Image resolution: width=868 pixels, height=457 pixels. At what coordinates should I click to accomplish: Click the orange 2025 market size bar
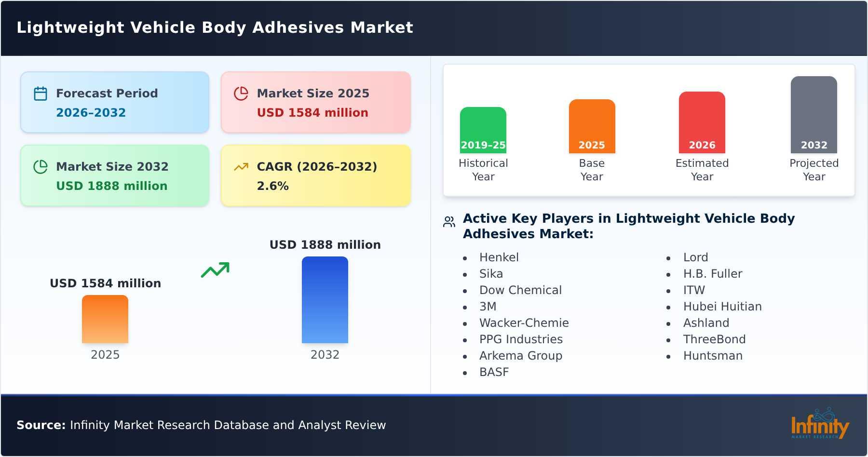105,319
